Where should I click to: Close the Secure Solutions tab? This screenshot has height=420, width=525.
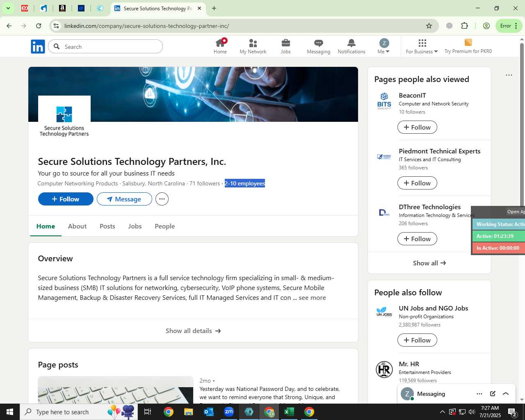click(x=199, y=8)
